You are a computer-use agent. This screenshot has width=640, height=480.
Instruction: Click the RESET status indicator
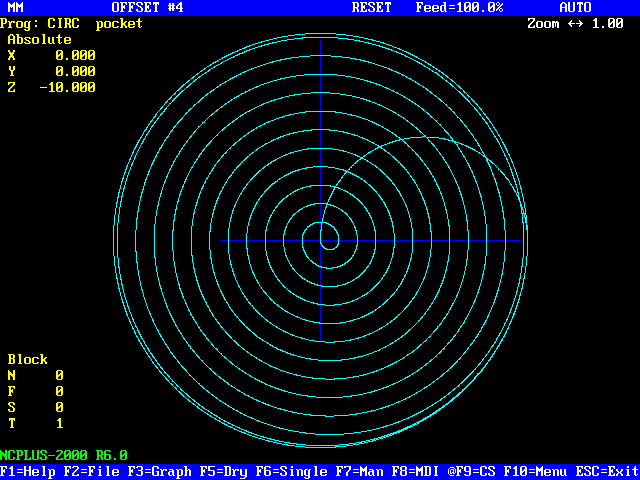(371, 7)
